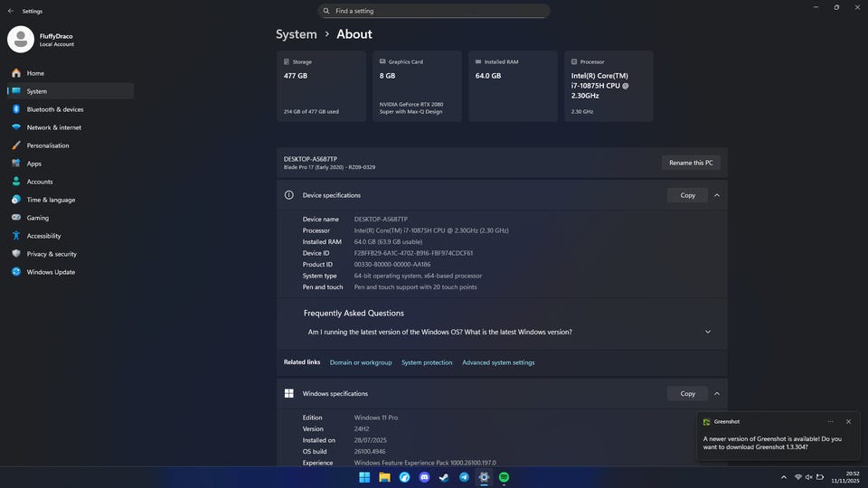868x488 pixels.
Task: Select System in the sidebar
Action: point(71,91)
